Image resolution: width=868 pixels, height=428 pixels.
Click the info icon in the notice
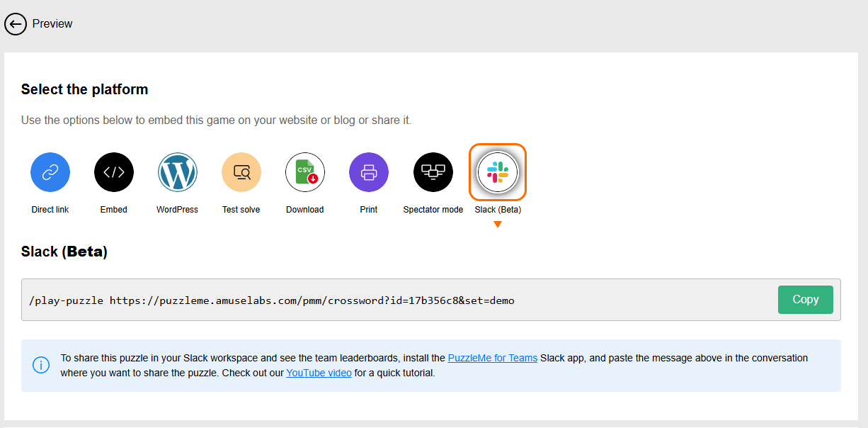pyautogui.click(x=41, y=365)
